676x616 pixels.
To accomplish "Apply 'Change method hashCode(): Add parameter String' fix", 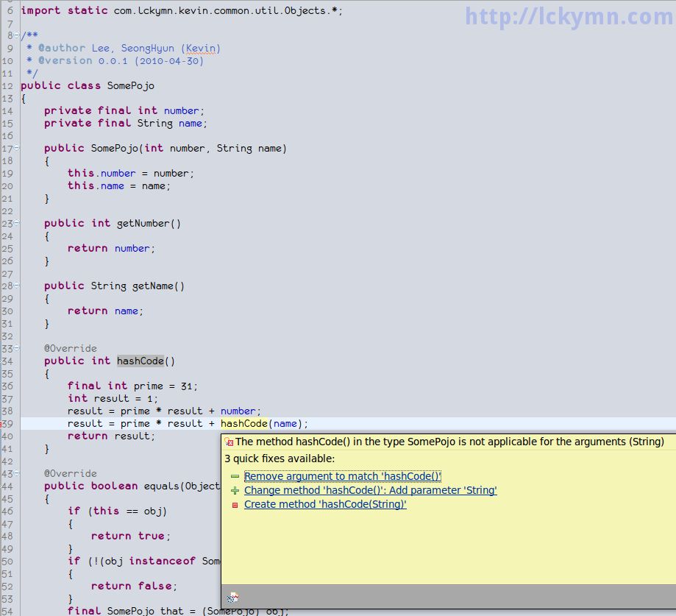I will [x=370, y=490].
